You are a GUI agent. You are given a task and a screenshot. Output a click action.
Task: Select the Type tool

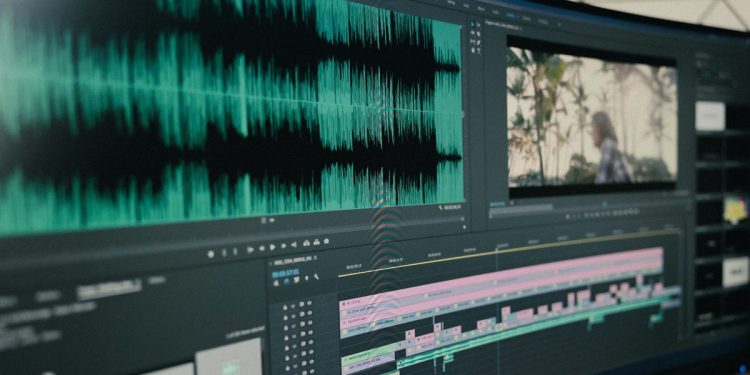click(x=478, y=51)
